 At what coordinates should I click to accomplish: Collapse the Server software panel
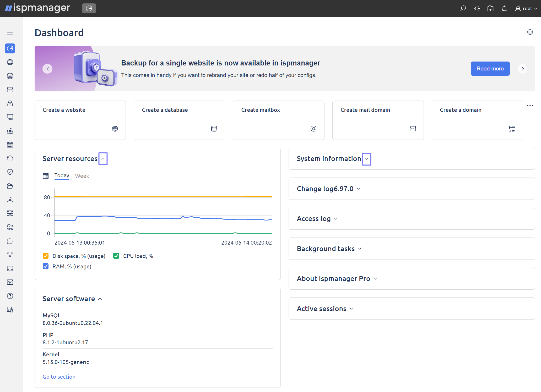pyautogui.click(x=100, y=299)
